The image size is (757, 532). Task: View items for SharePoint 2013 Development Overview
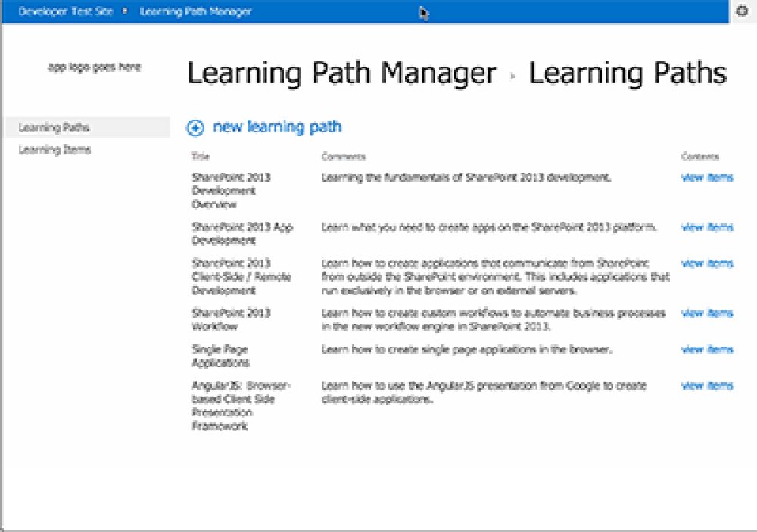[707, 177]
